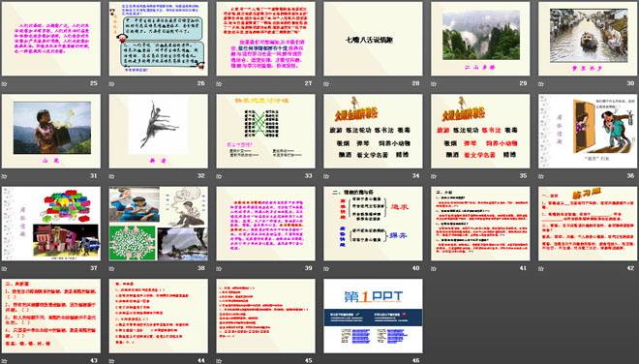Click the slide number label 30
Screen dimensions: 639x364
[630, 83]
